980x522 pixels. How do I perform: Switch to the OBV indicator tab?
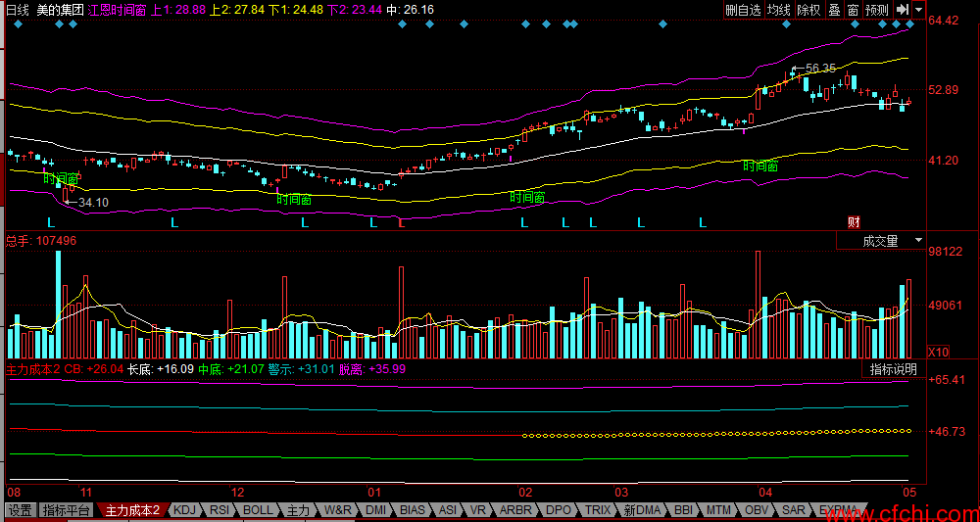point(757,510)
